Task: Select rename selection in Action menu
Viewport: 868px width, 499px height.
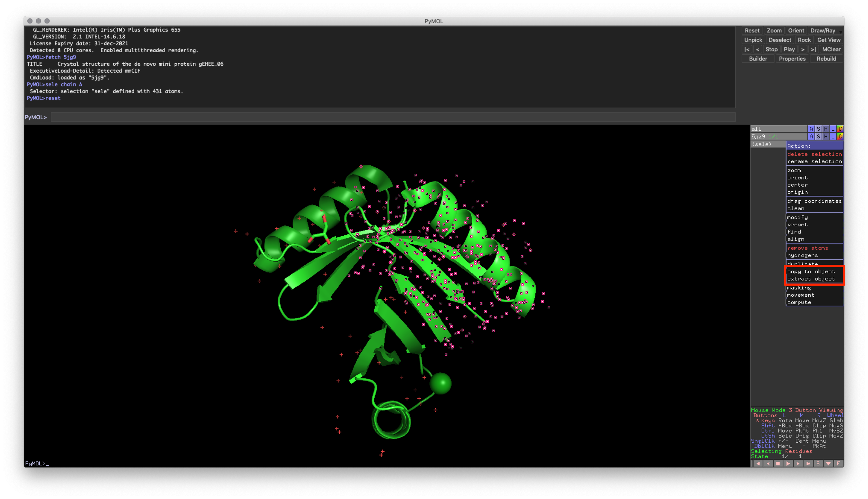Action: pos(814,161)
